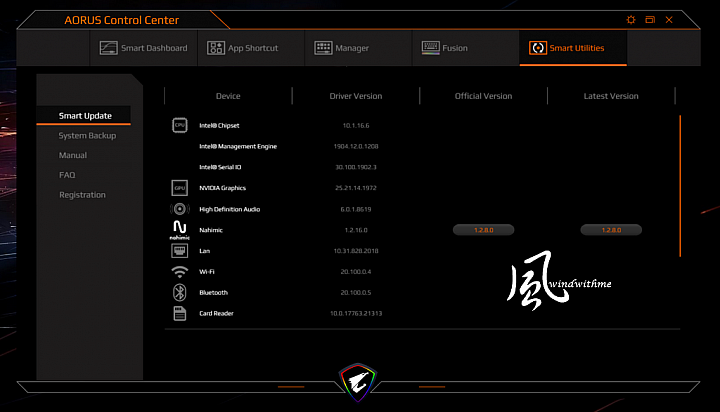Image resolution: width=720 pixels, height=412 pixels.
Task: Open the Manager tab
Action: (359, 48)
